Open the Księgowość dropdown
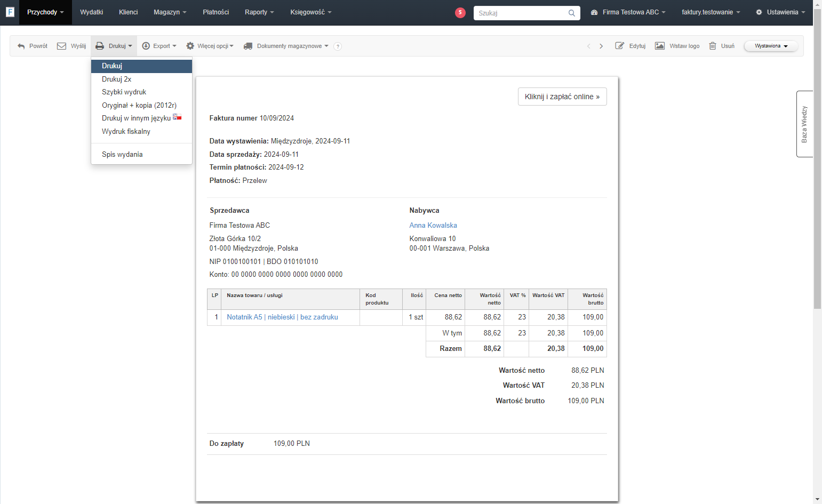The height and width of the screenshot is (504, 822). [311, 12]
